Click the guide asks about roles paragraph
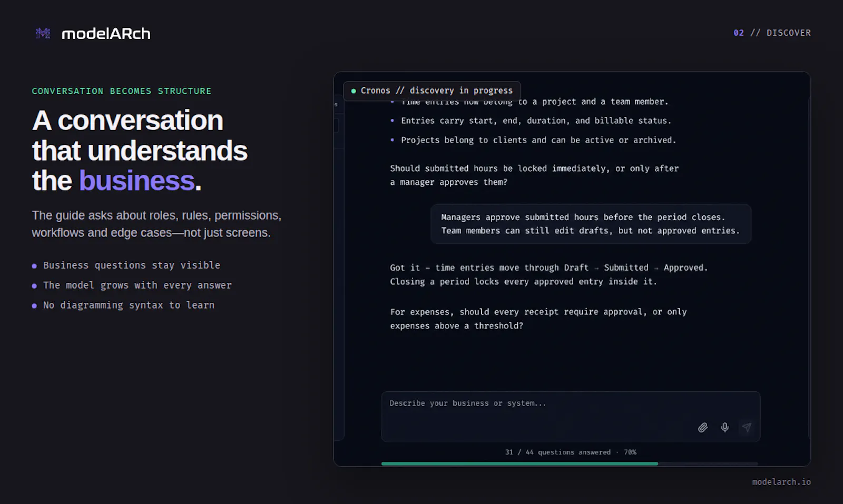843x504 pixels. (156, 224)
